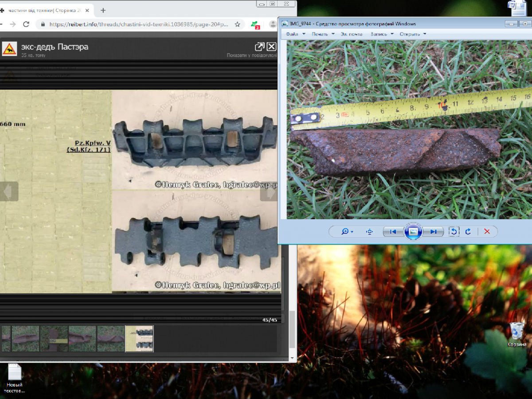This screenshot has width=532, height=399.
Task: Delete photo with red X icon
Action: tap(487, 232)
